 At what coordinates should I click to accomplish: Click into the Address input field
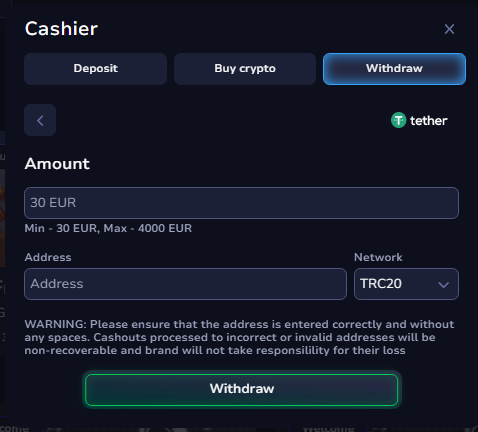pos(185,284)
